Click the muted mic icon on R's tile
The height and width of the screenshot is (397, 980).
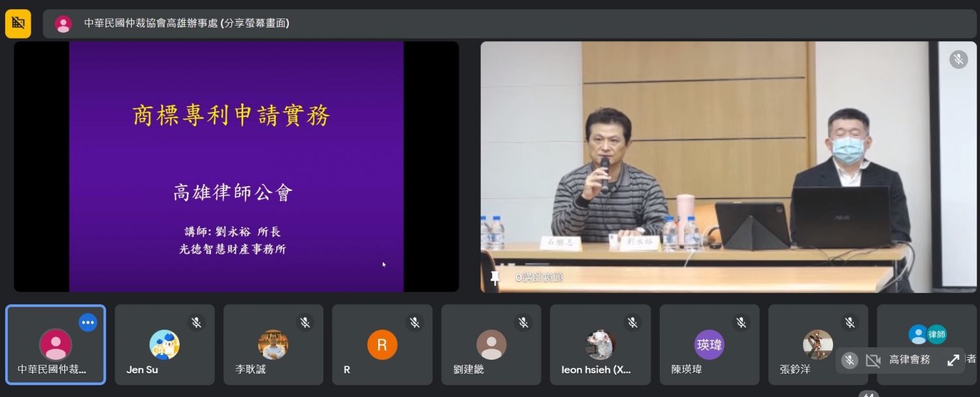coord(414,322)
